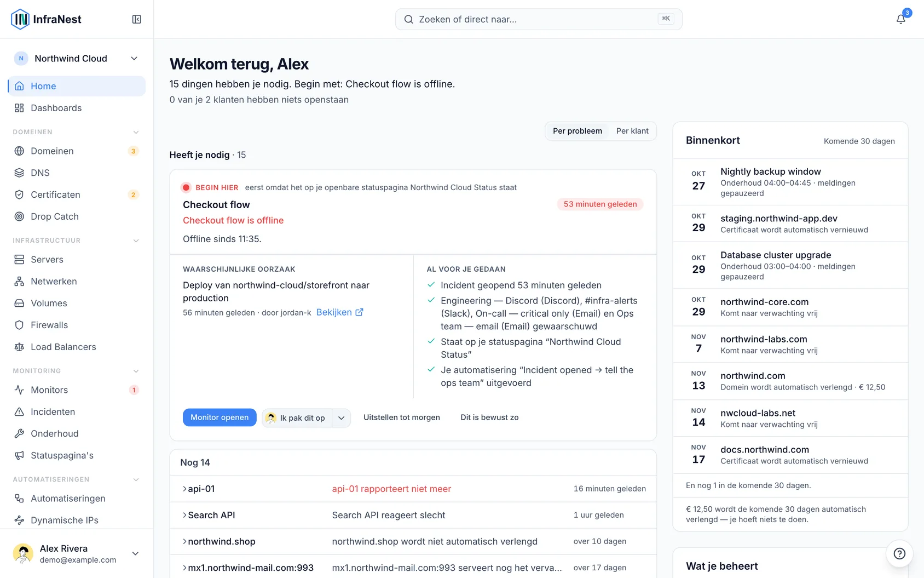Screen dimensions: 924x578
Task: Open Dynamische IPs page
Action: point(77,520)
